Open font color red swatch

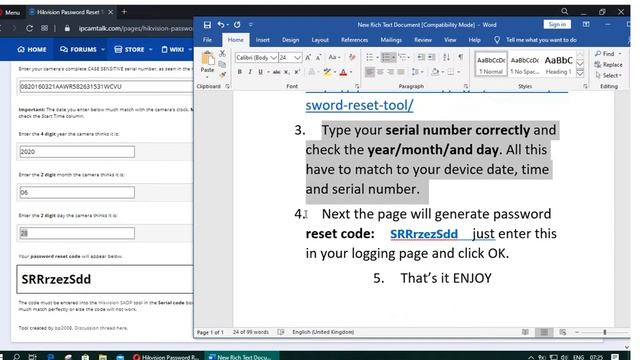click(x=343, y=72)
